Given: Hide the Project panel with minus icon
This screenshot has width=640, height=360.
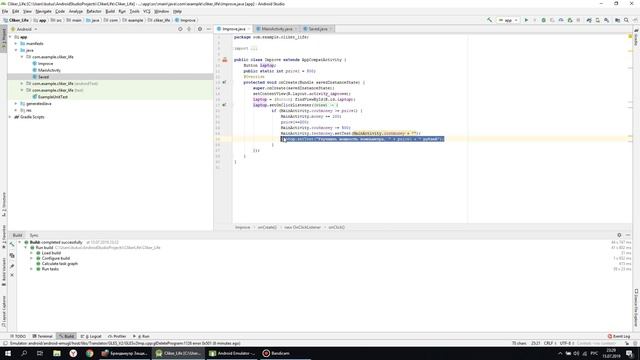Looking at the screenshot, I should click(x=209, y=29).
